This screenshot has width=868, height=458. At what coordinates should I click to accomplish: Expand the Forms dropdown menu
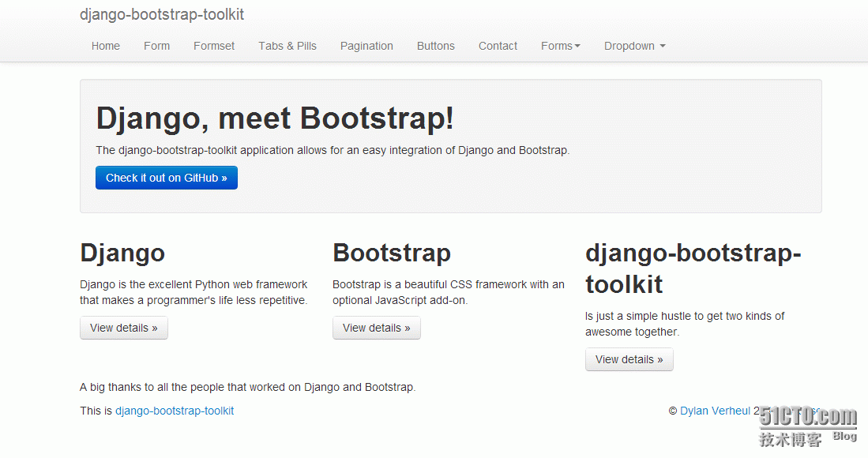pos(560,46)
